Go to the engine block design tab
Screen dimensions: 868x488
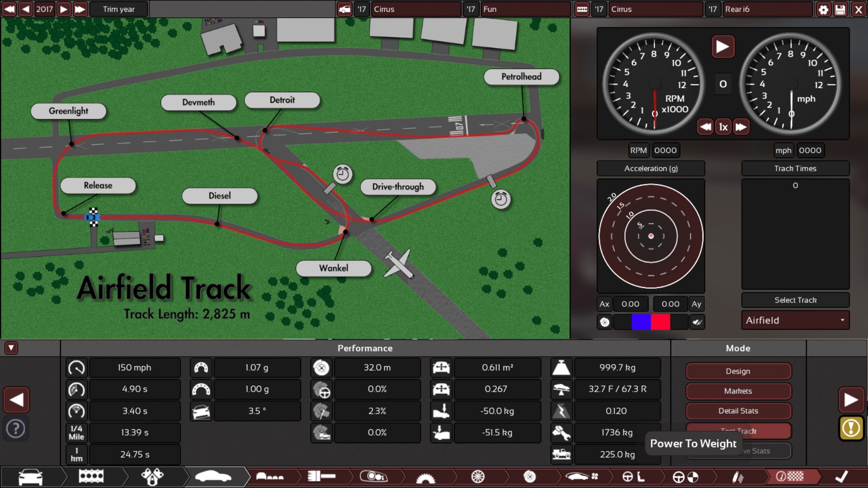91,476
